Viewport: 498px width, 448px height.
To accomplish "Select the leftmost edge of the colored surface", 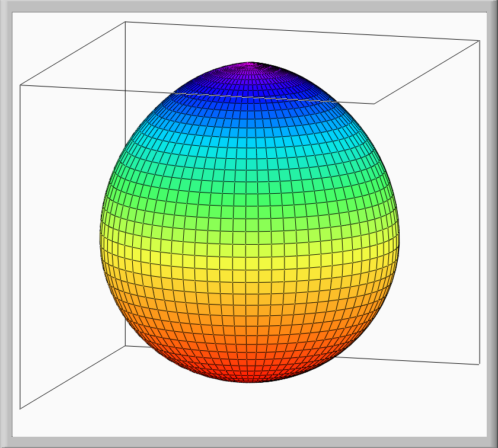I will coord(100,237).
